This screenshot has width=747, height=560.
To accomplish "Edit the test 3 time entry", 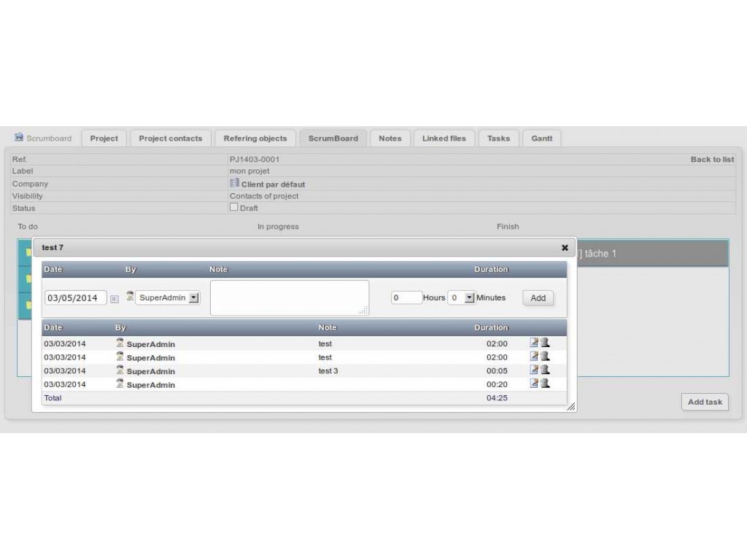I will coord(534,370).
